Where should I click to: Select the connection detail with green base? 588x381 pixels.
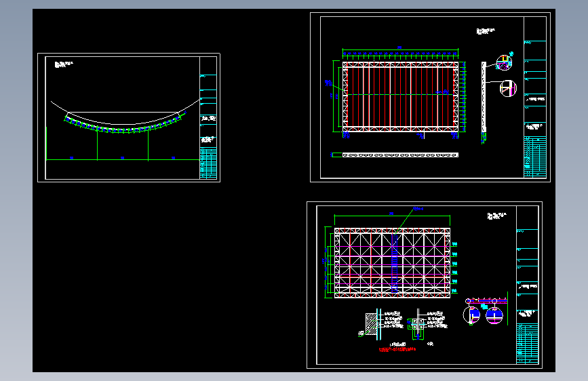tap(418, 325)
